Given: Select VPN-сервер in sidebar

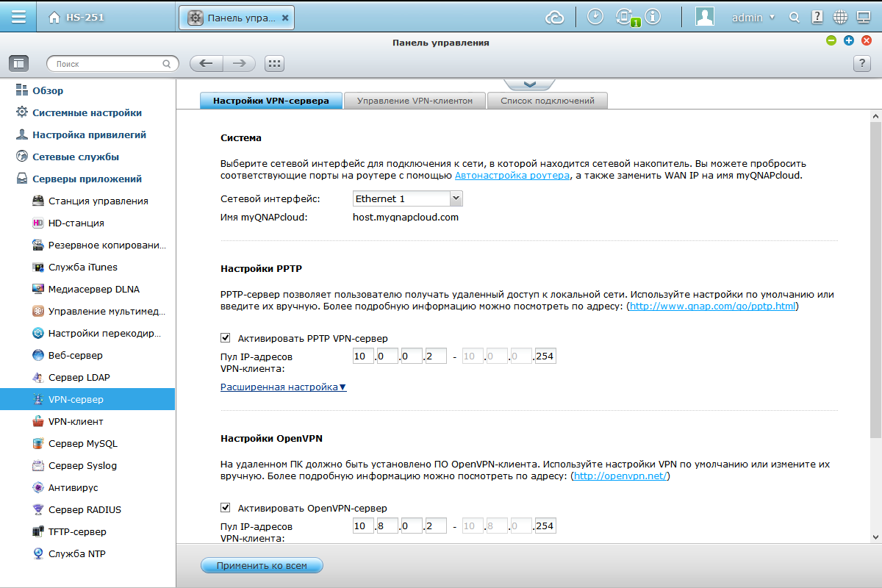Looking at the screenshot, I should pyautogui.click(x=87, y=400).
